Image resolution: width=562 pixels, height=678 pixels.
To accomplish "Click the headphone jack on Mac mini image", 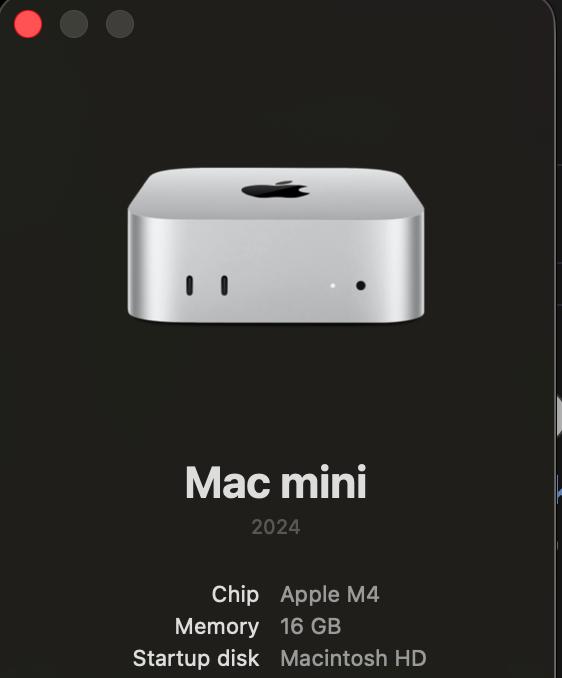I will coord(361,285).
